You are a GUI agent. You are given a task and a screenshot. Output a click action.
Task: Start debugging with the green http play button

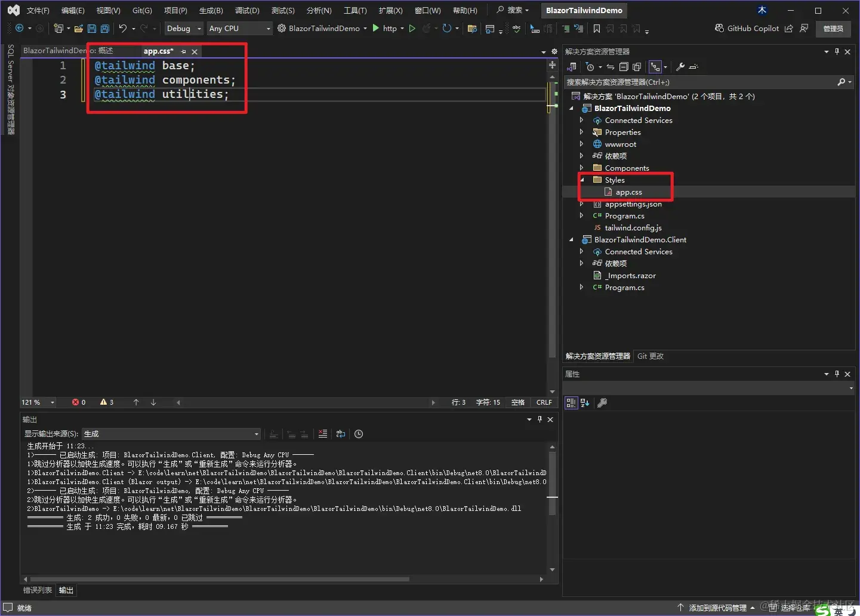[x=376, y=28]
